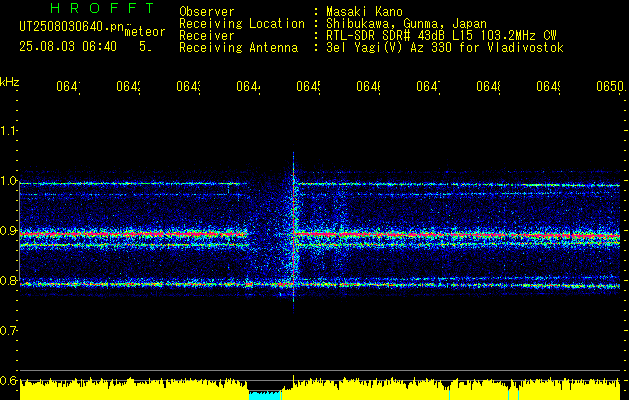Click the 0648 time marker
This screenshot has width=629, height=400.
tap(488, 87)
